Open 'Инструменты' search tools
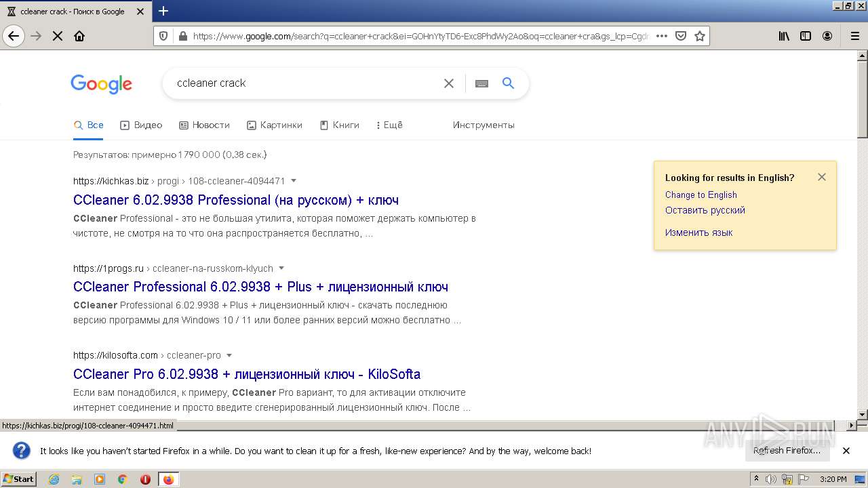868x488 pixels. pyautogui.click(x=484, y=125)
